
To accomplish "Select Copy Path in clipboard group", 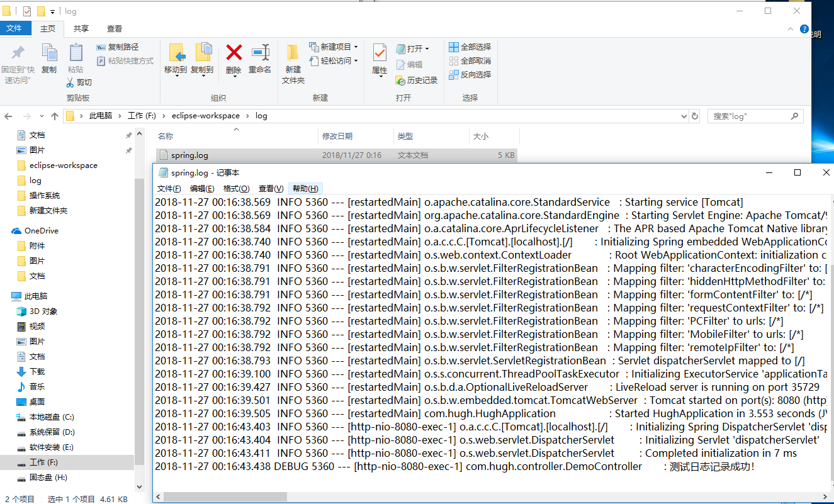I will point(118,47).
